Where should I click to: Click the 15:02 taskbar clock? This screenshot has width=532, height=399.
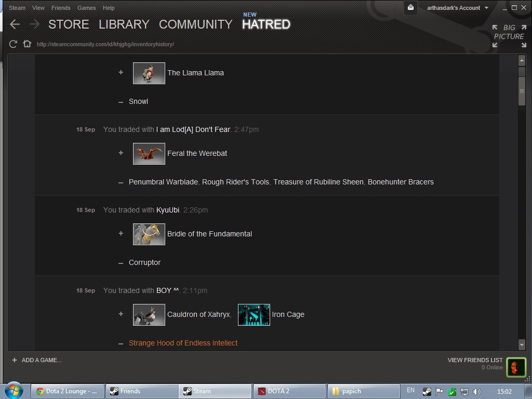click(504, 392)
